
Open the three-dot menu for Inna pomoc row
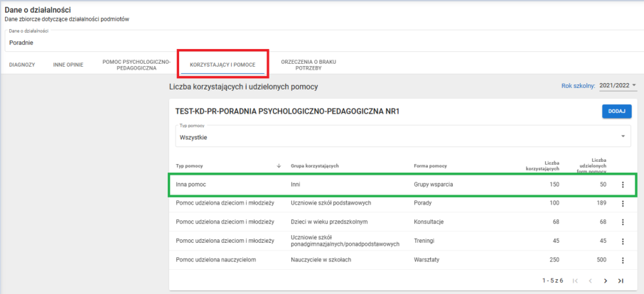[623, 185]
